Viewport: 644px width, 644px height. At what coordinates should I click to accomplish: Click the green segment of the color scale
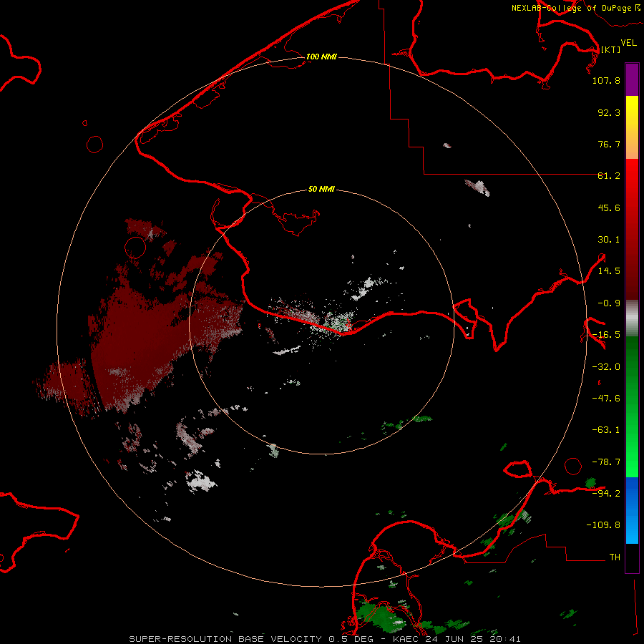tap(632, 406)
